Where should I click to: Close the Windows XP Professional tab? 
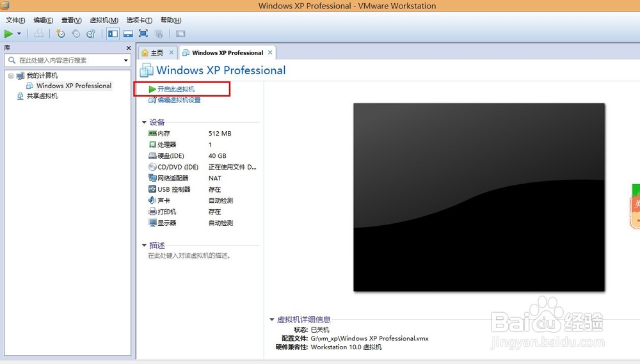(270, 52)
